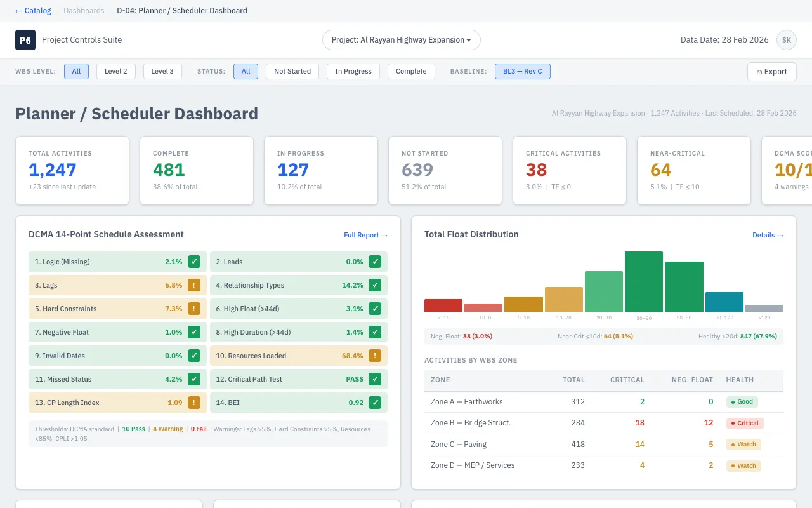812x508 pixels.
Task: Click the SK user avatar
Action: tap(787, 39)
